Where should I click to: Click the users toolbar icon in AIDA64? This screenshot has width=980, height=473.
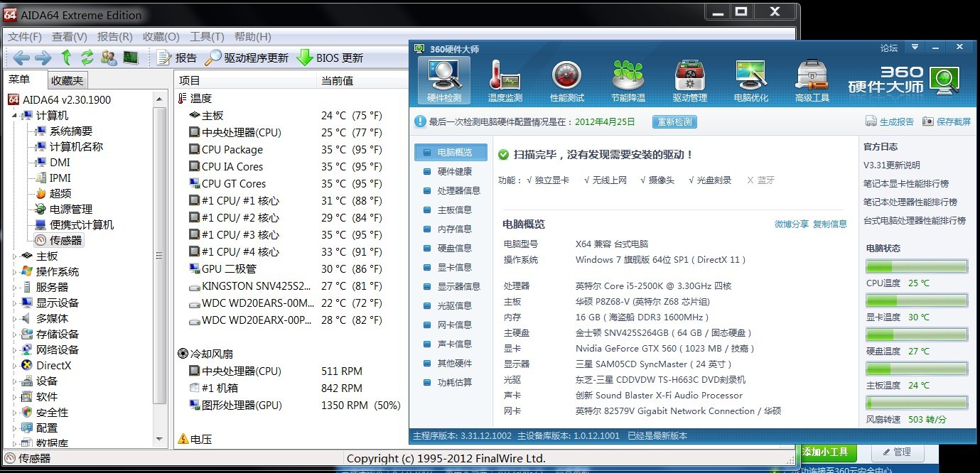click(x=109, y=58)
